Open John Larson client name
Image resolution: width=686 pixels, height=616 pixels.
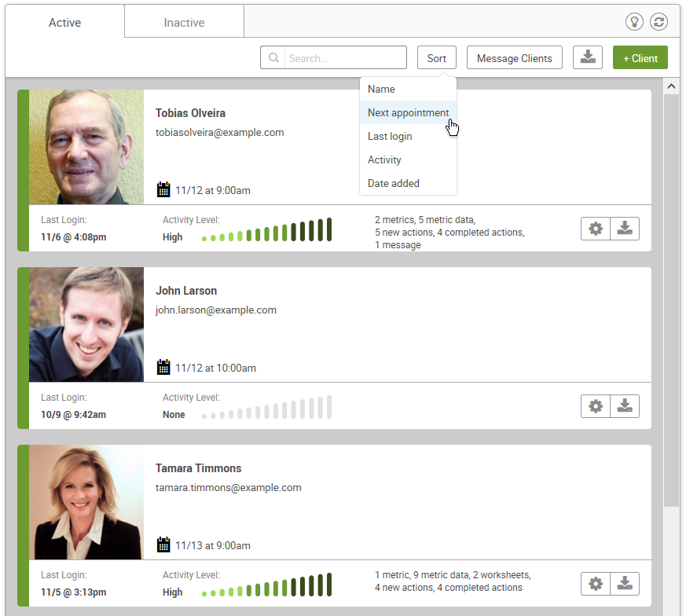186,291
